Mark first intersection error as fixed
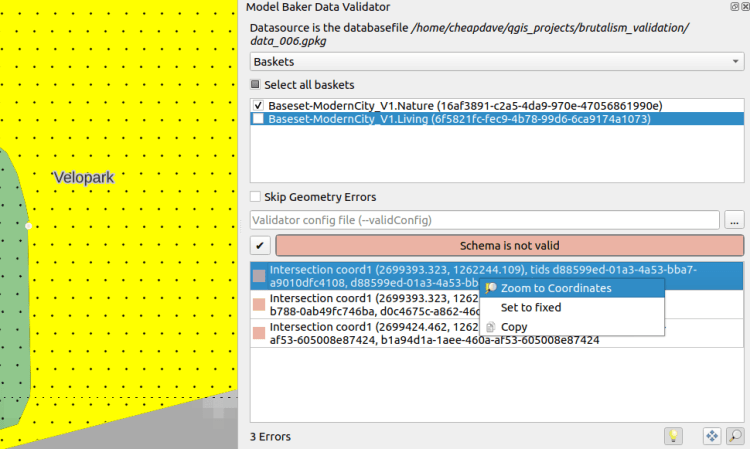 click(x=259, y=276)
